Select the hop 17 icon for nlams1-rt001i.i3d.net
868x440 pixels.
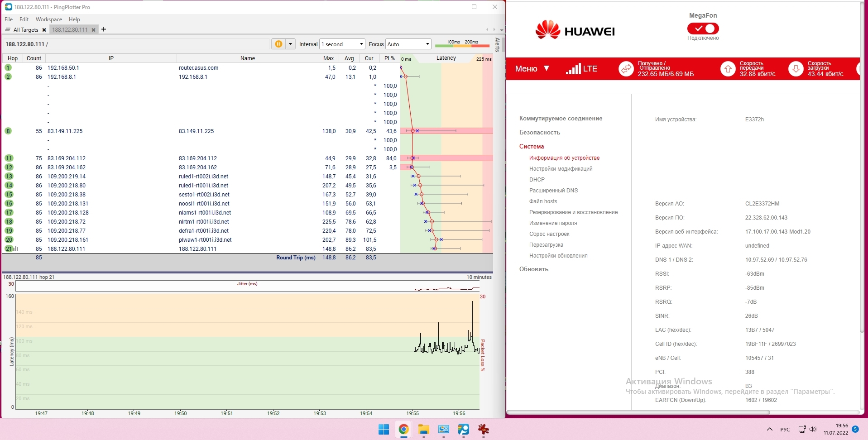pyautogui.click(x=9, y=213)
